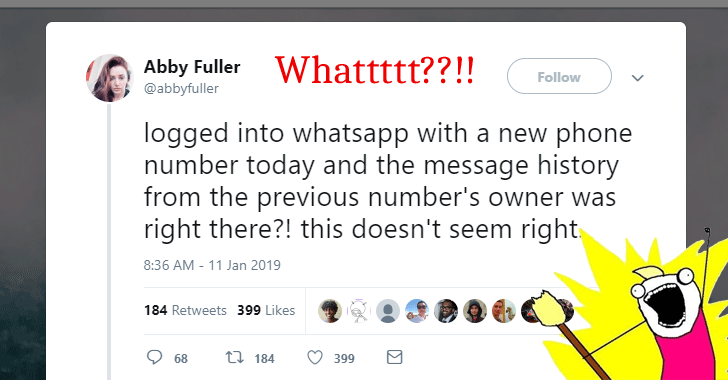The image size is (728, 380).
Task: Select the sketch-drawing liker avatar
Action: [x=358, y=311]
